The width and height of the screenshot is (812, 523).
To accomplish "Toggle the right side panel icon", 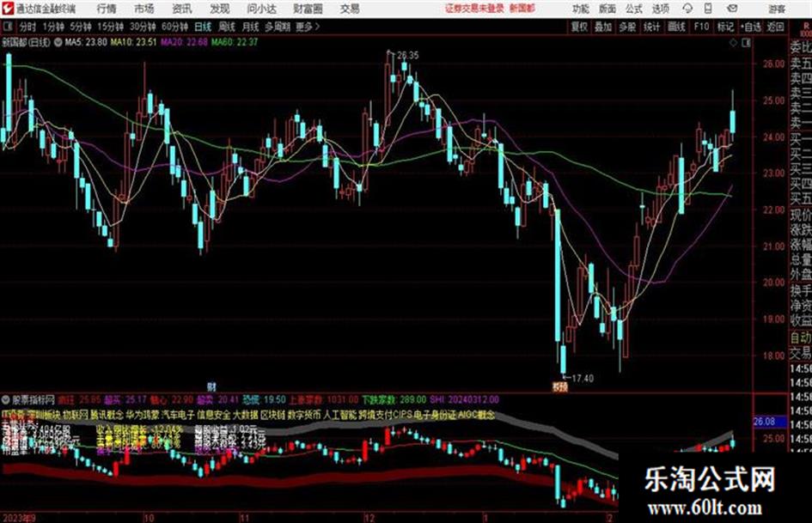I will click(x=746, y=43).
